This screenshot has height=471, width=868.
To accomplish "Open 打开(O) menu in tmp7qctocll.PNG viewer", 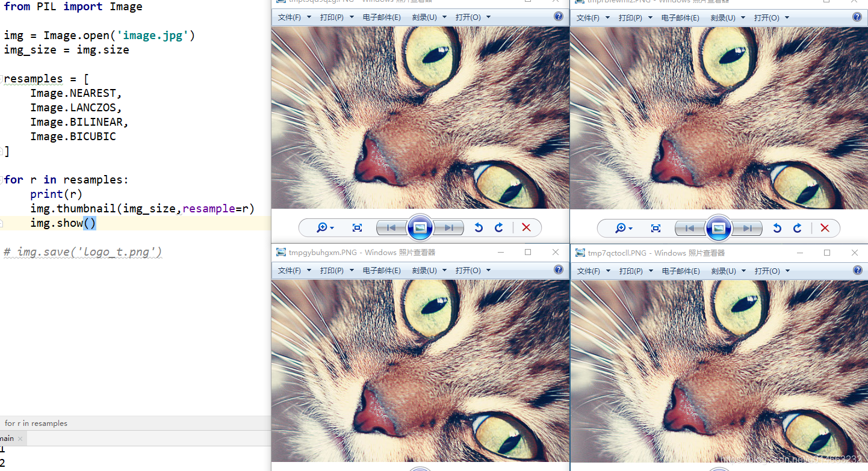I will pyautogui.click(x=772, y=271).
